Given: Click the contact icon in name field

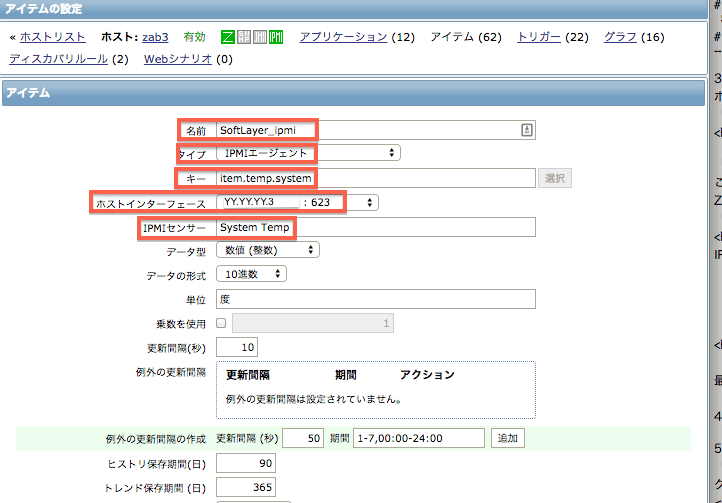Looking at the screenshot, I should (527, 130).
